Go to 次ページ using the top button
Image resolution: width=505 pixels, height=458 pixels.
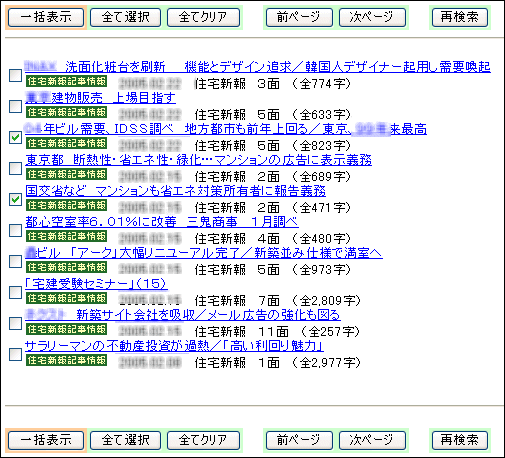click(372, 17)
